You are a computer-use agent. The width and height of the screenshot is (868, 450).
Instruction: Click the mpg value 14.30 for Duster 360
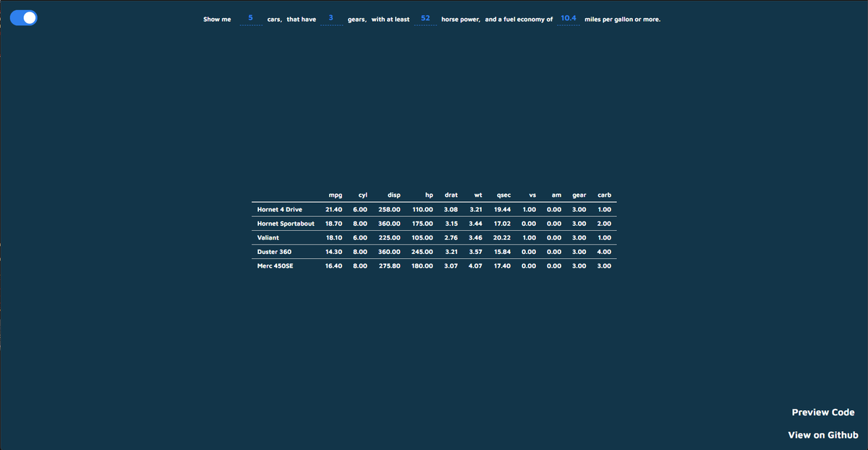(334, 252)
